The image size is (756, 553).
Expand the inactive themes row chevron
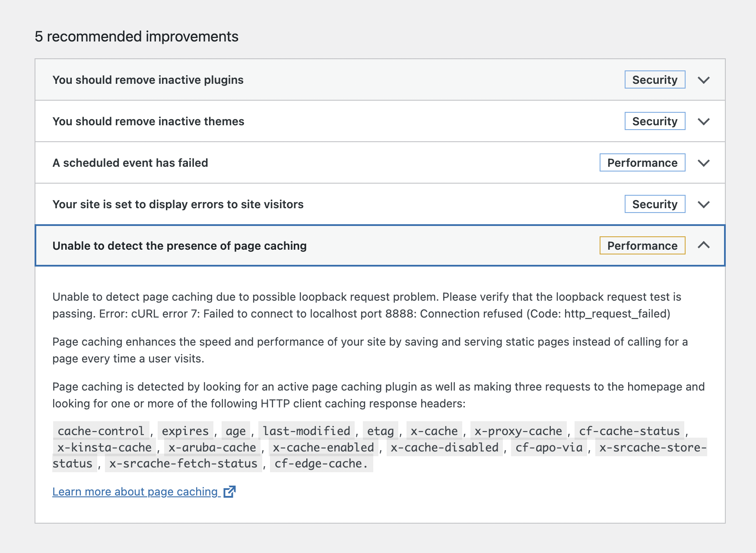tap(704, 121)
